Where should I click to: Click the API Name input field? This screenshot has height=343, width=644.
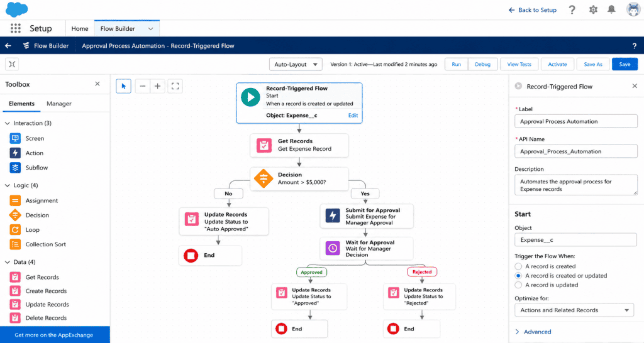576,151
